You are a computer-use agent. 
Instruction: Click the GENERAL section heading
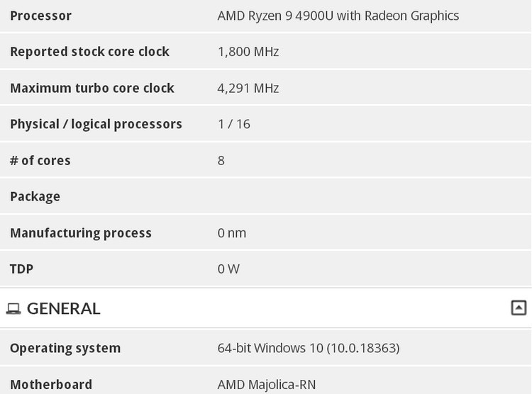63,308
